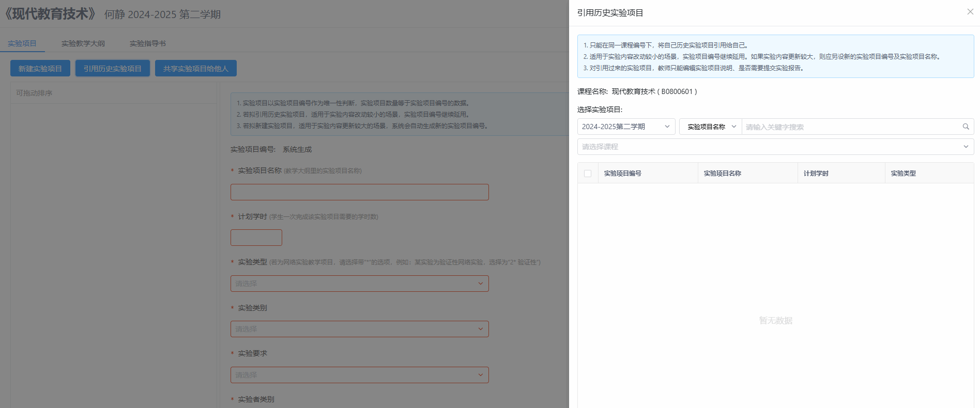
Task: Toggle the select-all checkbox in table header
Action: click(588, 174)
